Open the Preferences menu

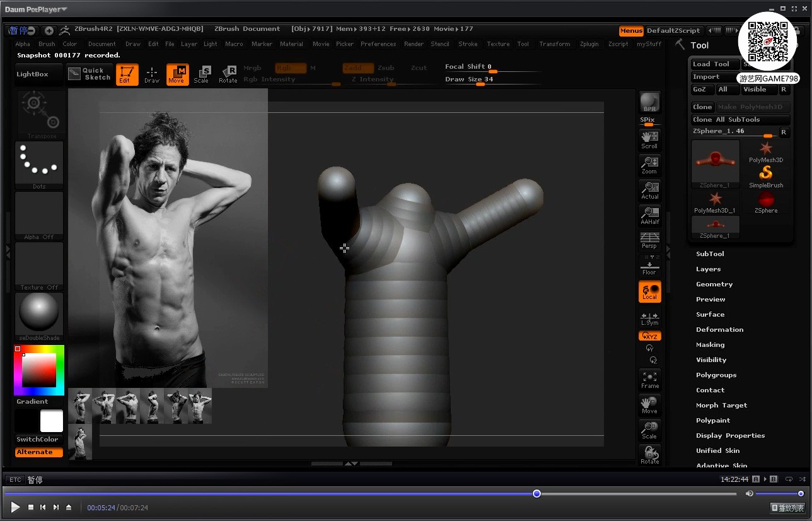tap(378, 44)
